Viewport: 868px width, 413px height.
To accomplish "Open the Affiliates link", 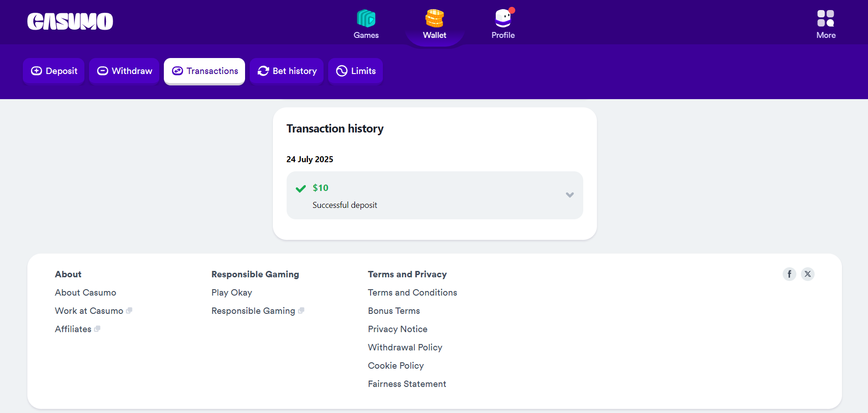I will [73, 329].
